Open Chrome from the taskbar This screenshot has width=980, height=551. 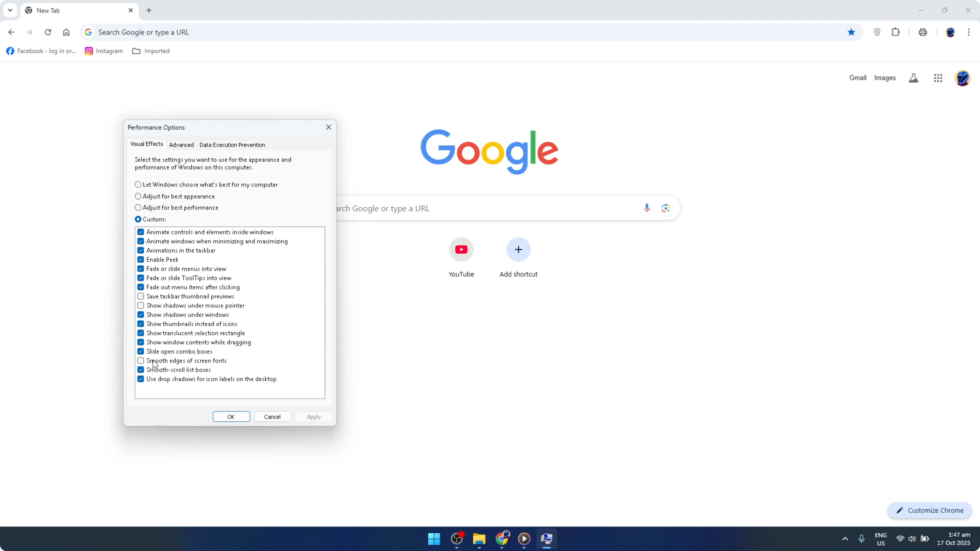click(x=502, y=538)
